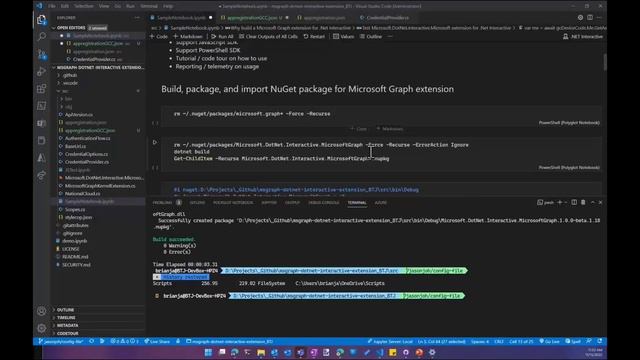The height and width of the screenshot is (360, 640).
Task: Click Run All in notebook toolbar
Action: pyautogui.click(x=222, y=36)
